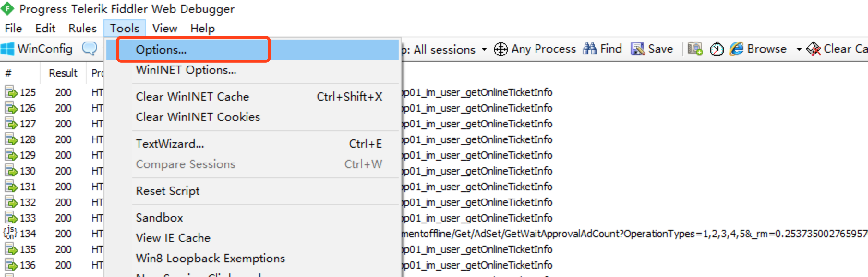Click the Save toolbar icon
Viewport: 868px width, 277px height.
click(x=638, y=49)
